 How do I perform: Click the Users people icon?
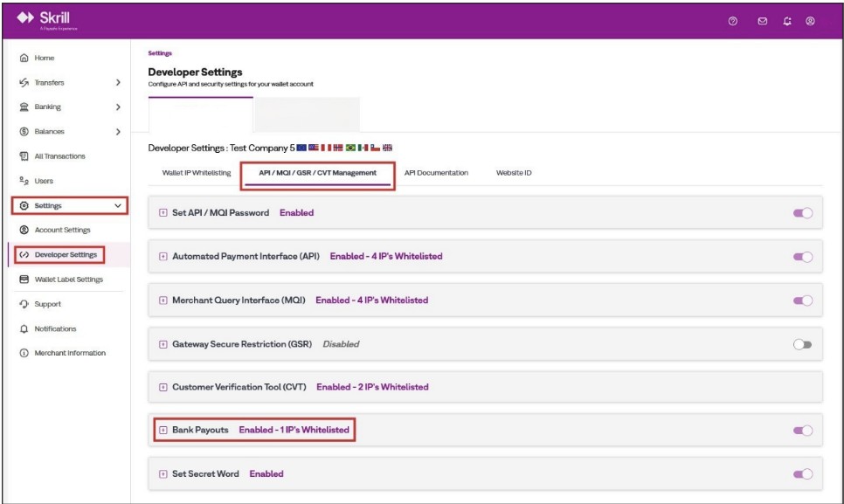click(x=24, y=181)
